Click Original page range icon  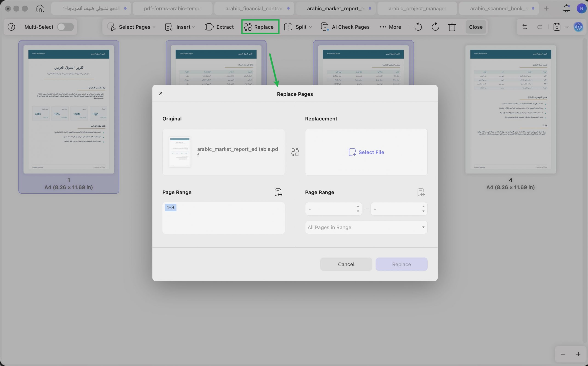point(279,192)
